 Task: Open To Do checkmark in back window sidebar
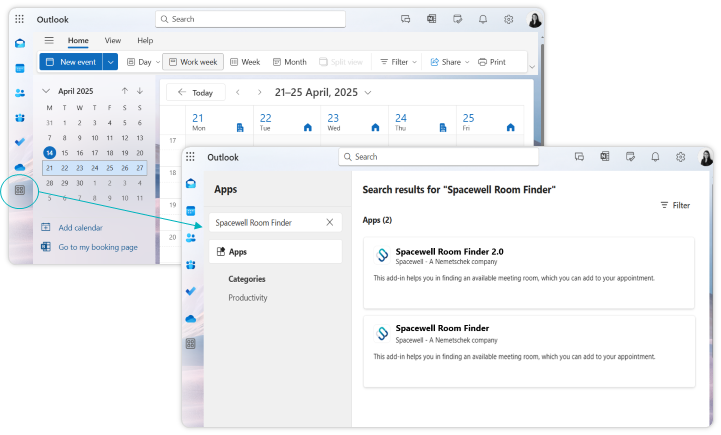click(x=20, y=142)
